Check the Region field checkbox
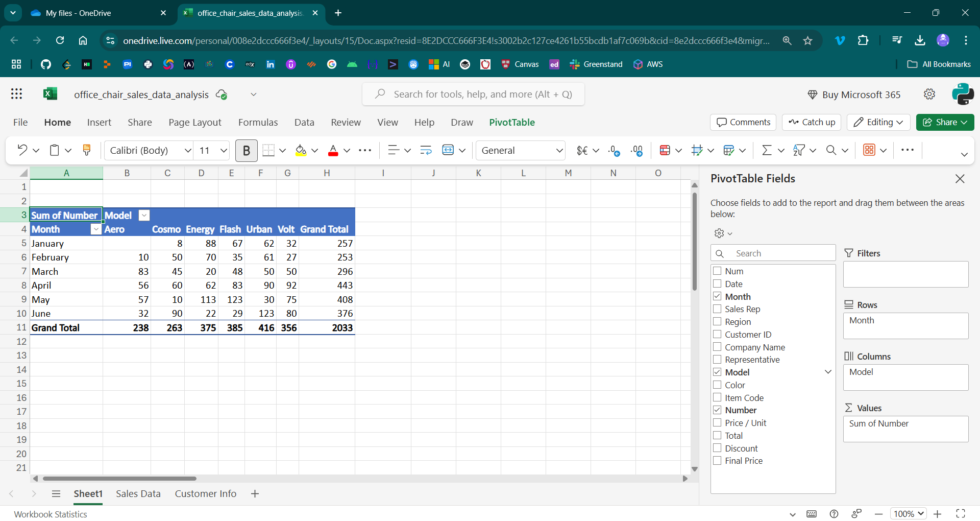980x521 pixels. (x=717, y=322)
